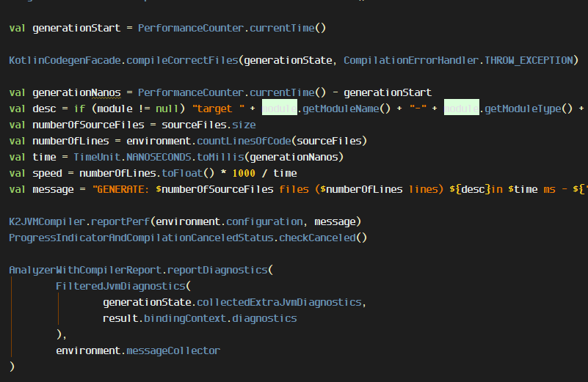Click the toMillis method call
The width and height of the screenshot is (588, 382).
[x=220, y=157]
